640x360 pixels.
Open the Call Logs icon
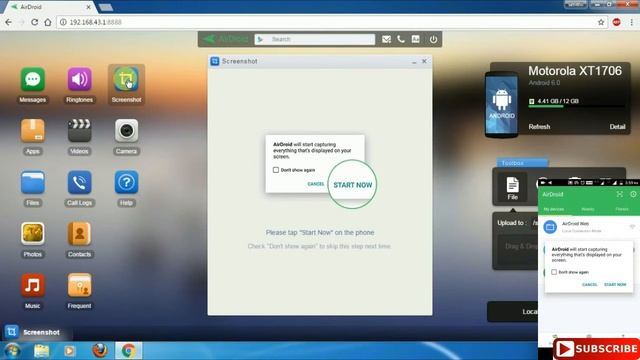(x=80, y=182)
